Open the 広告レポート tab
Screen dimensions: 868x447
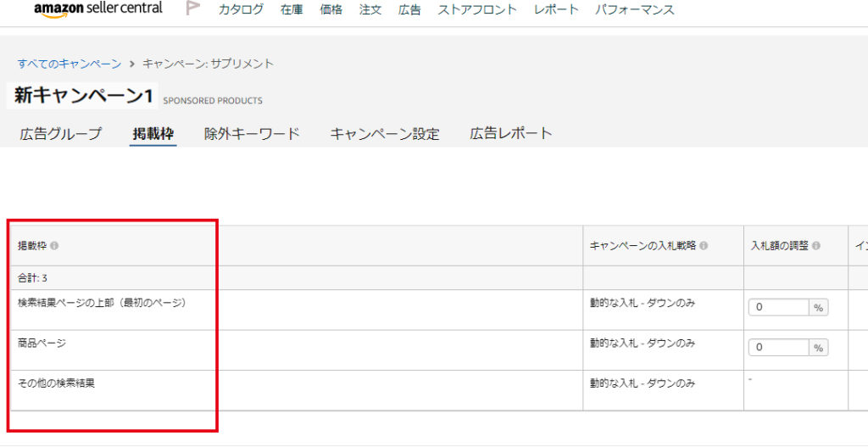(511, 133)
